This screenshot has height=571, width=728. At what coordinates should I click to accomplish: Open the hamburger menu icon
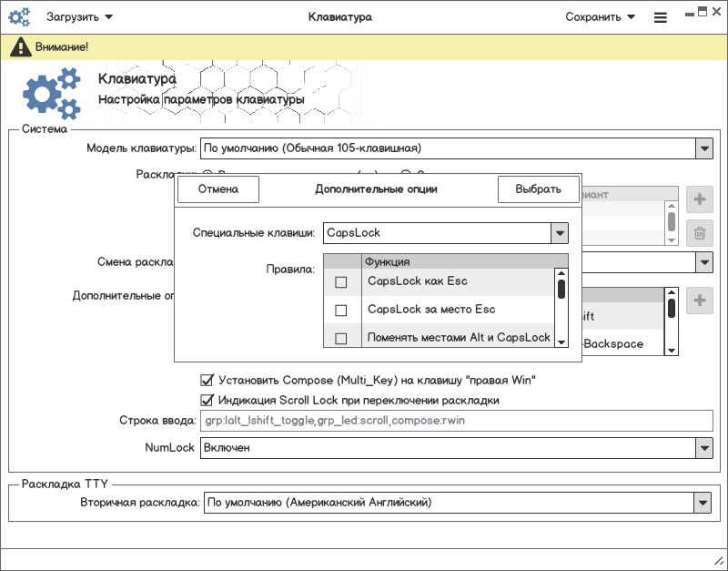(661, 17)
